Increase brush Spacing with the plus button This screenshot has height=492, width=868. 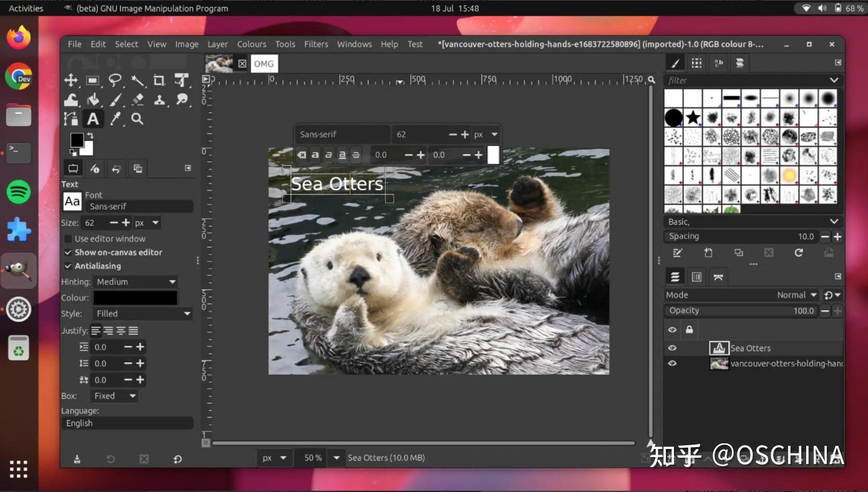tap(838, 236)
